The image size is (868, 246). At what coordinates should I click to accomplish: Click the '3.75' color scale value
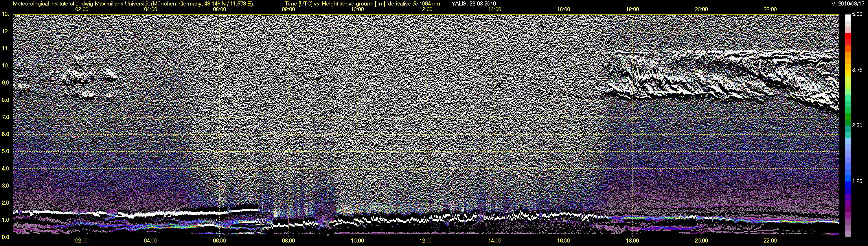point(857,70)
